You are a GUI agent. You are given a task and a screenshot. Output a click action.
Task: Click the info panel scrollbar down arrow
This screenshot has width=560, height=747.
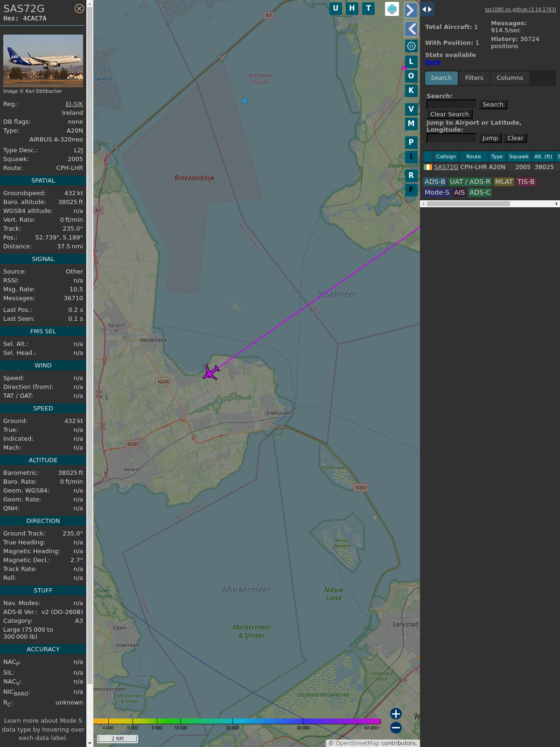tap(90, 743)
